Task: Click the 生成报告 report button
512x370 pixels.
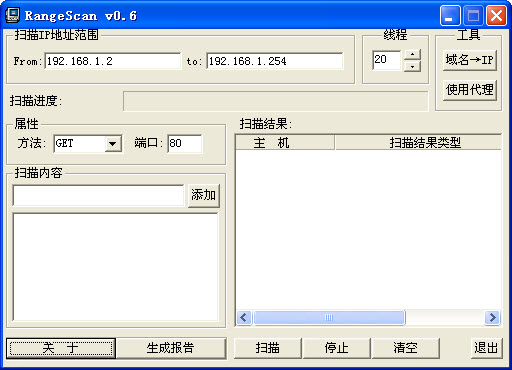Action: [x=171, y=348]
